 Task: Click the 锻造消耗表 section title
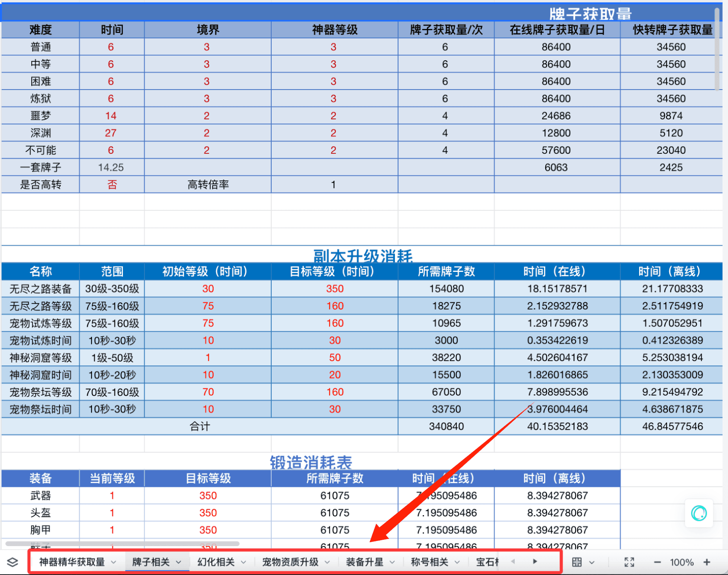coord(311,463)
